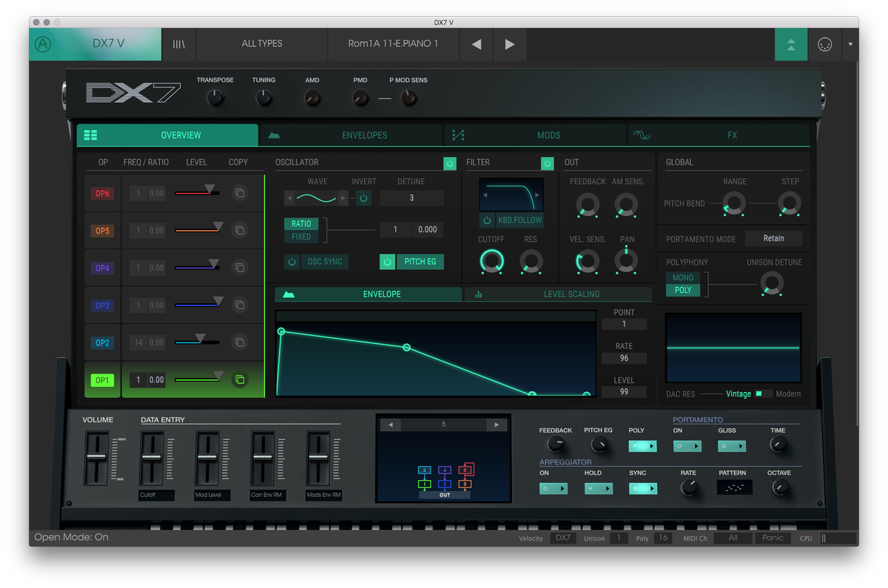The image size is (888, 588).
Task: Select operator OP1
Action: (102, 380)
